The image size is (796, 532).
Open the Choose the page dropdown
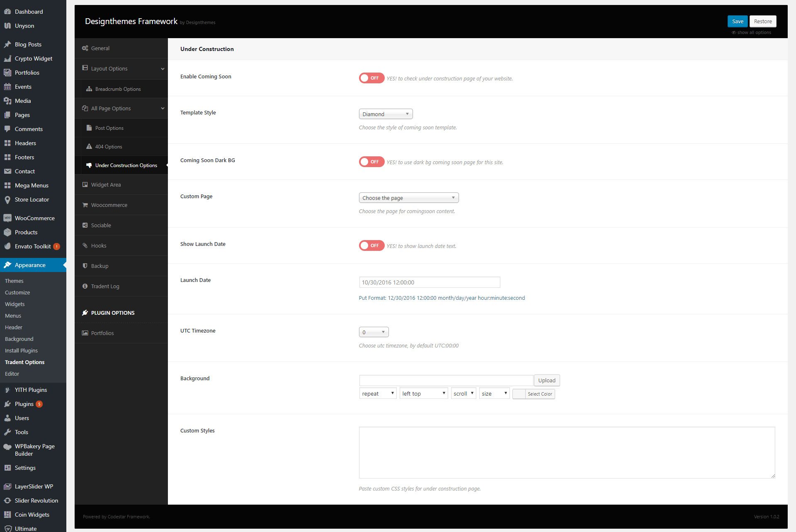click(408, 197)
